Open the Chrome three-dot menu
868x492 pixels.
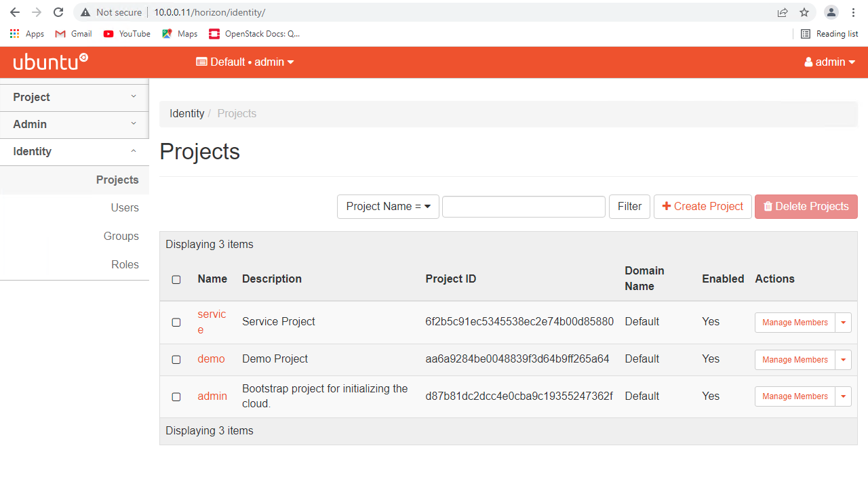click(853, 12)
